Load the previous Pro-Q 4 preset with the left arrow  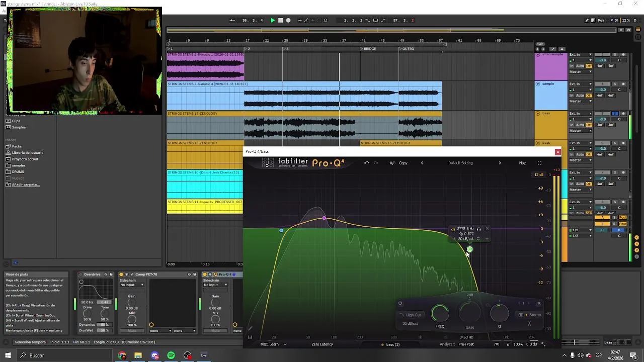422,163
